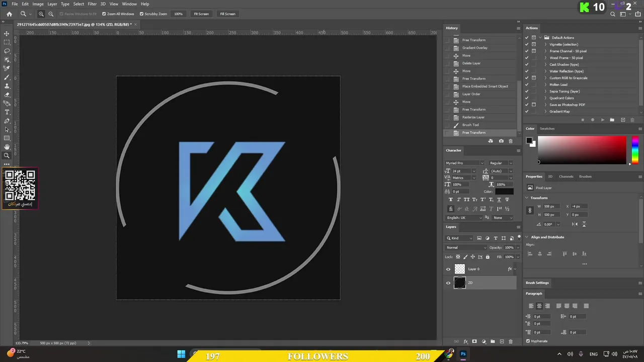The width and height of the screenshot is (644, 362).
Task: Toggle Zoom All Windows checkbox
Action: 104,14
